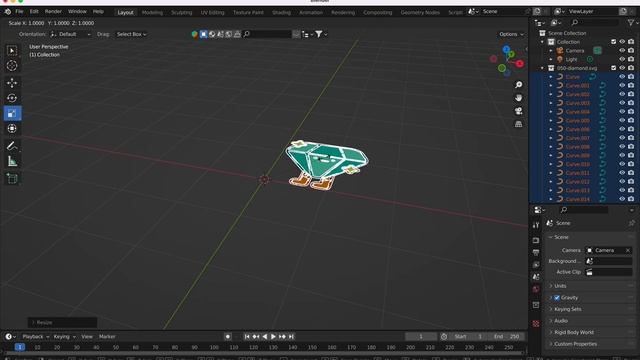Click the pin icon in Scene properties header
The height and width of the screenshot is (360, 640).
631,223
